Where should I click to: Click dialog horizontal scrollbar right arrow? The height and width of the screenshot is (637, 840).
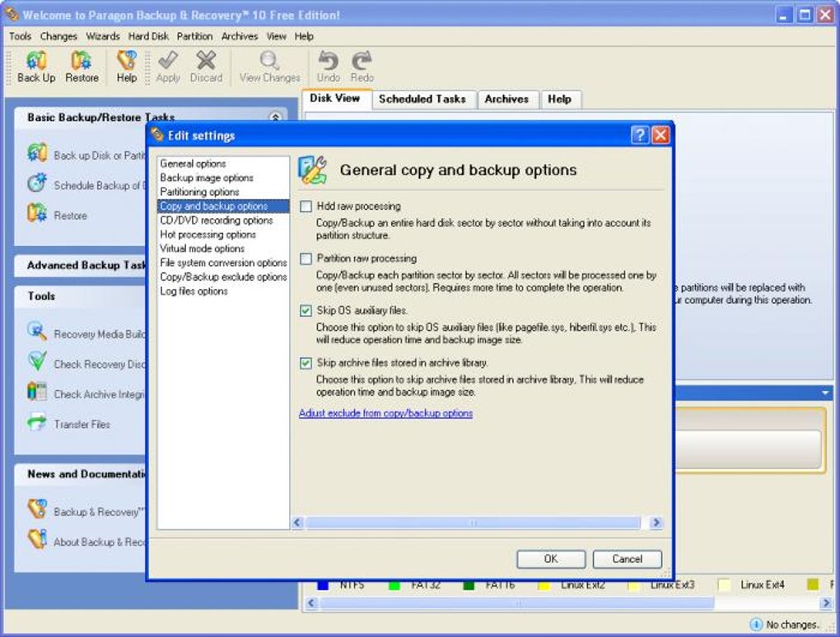tap(656, 523)
